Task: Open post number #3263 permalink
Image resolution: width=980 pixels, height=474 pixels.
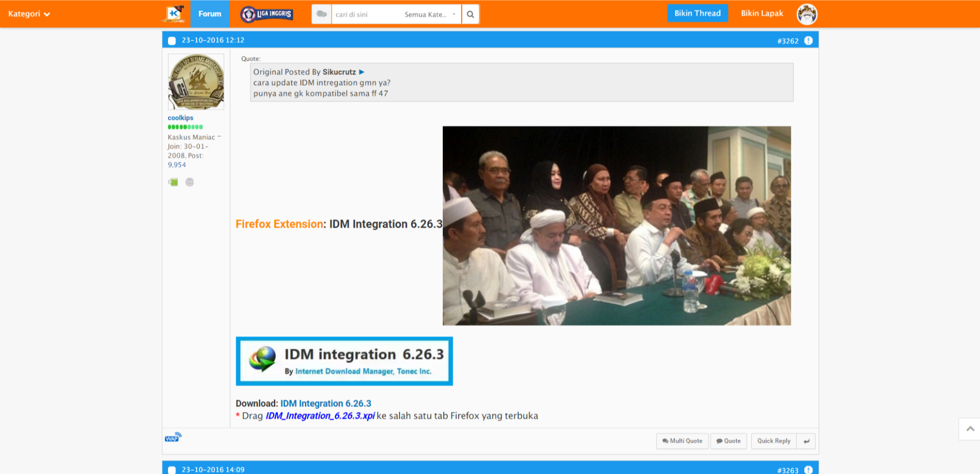Action: pyautogui.click(x=788, y=470)
